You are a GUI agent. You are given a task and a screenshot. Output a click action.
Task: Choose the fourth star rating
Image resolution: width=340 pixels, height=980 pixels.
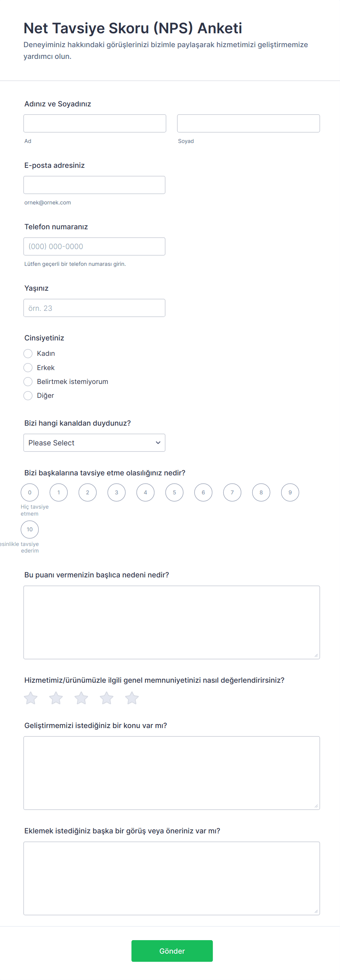tap(106, 698)
